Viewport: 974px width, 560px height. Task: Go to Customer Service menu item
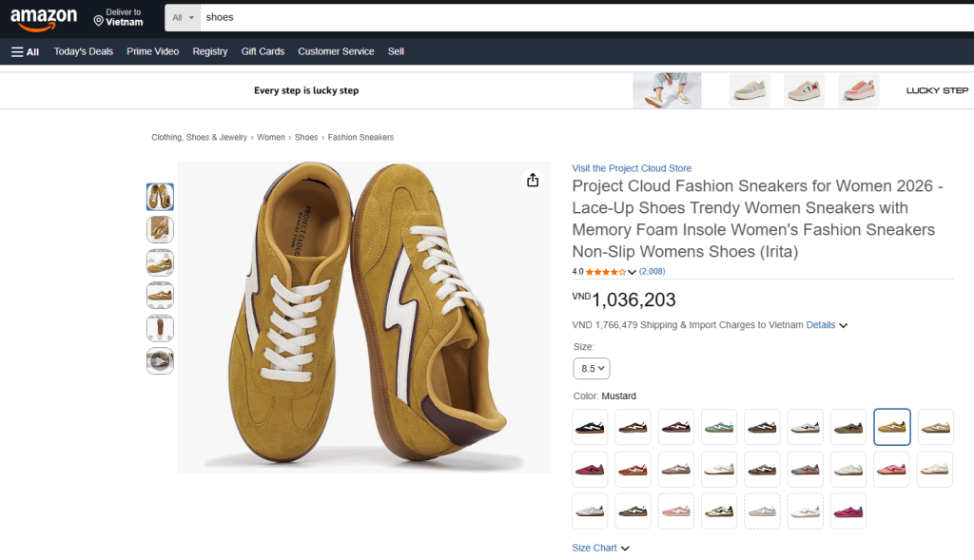click(x=336, y=51)
